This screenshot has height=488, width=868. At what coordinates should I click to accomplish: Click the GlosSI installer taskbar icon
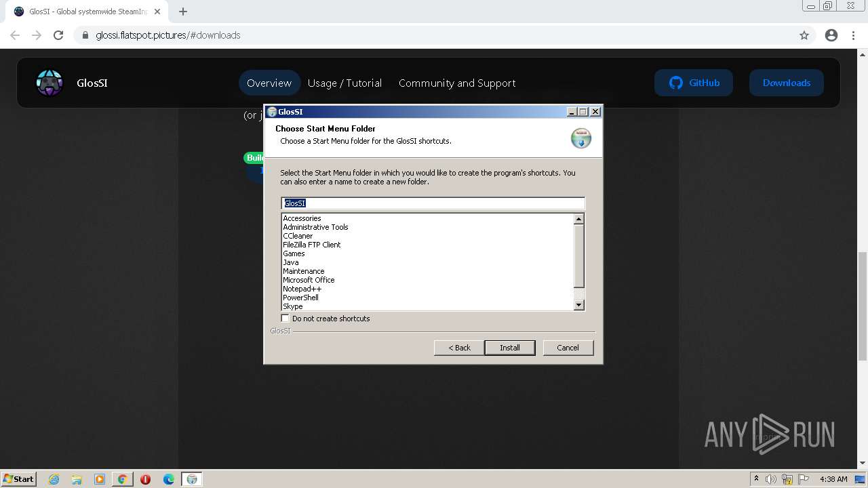tap(192, 479)
